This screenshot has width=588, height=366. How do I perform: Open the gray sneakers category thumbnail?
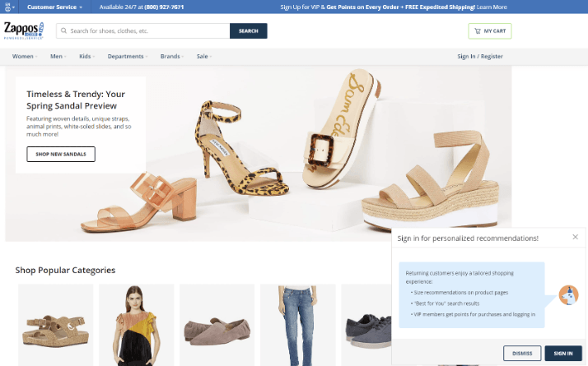[x=366, y=325]
